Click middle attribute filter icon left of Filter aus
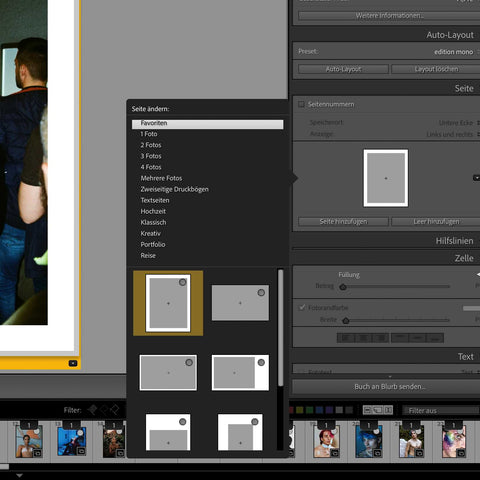This screenshot has height=480, width=480. coord(378,410)
